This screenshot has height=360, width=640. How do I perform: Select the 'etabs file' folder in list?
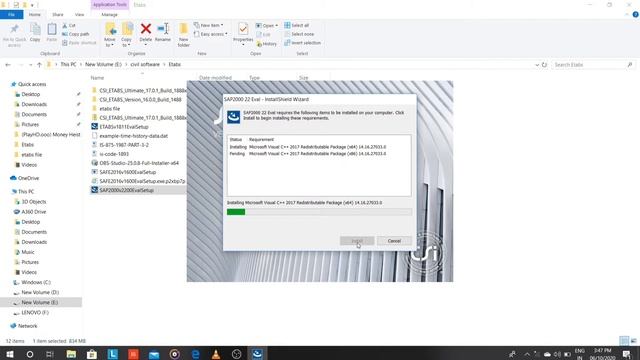coord(109,109)
